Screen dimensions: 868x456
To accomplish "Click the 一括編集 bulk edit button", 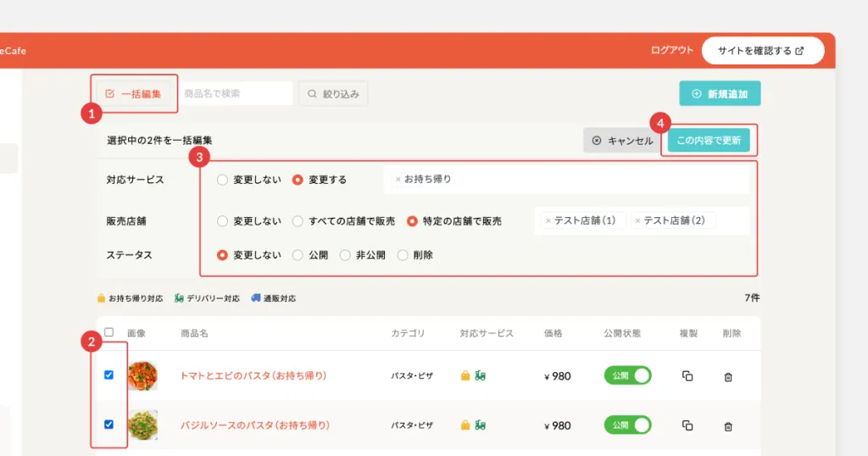I will pyautogui.click(x=134, y=94).
